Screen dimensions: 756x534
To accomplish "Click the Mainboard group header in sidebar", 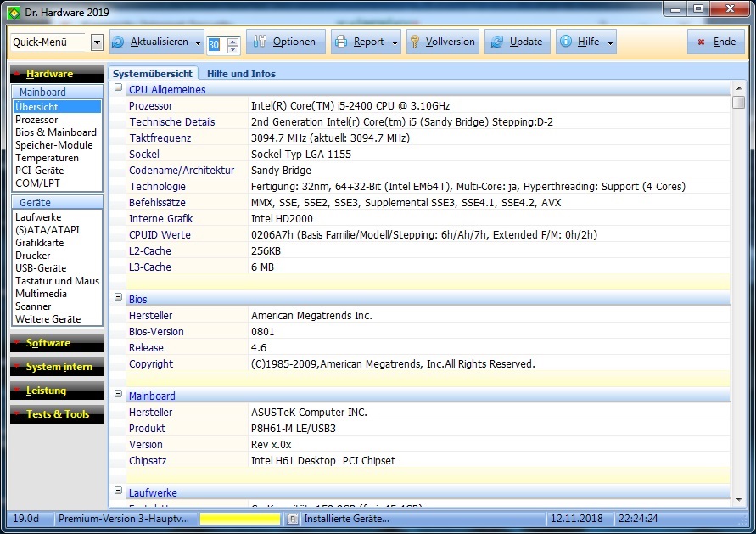I will click(57, 92).
